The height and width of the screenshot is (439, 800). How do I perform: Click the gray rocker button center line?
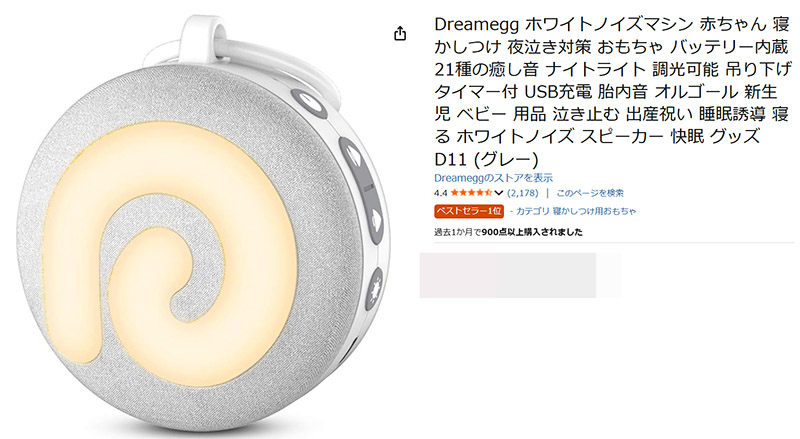(368, 187)
